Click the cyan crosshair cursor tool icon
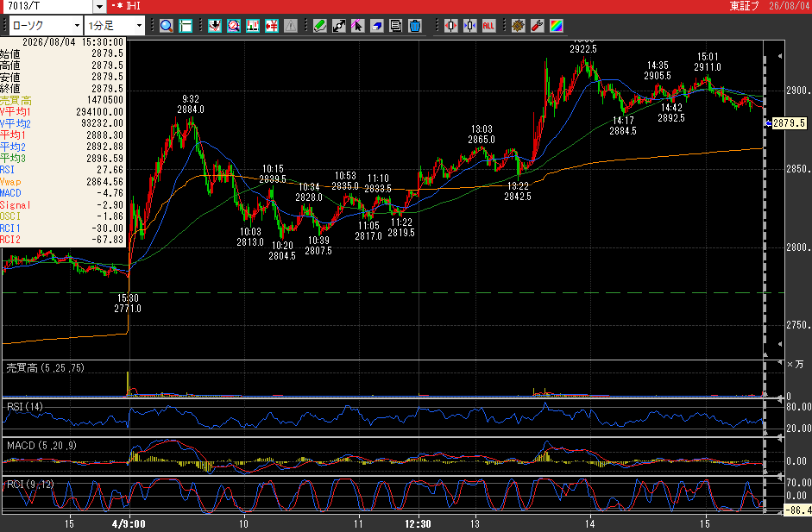 tap(186, 25)
